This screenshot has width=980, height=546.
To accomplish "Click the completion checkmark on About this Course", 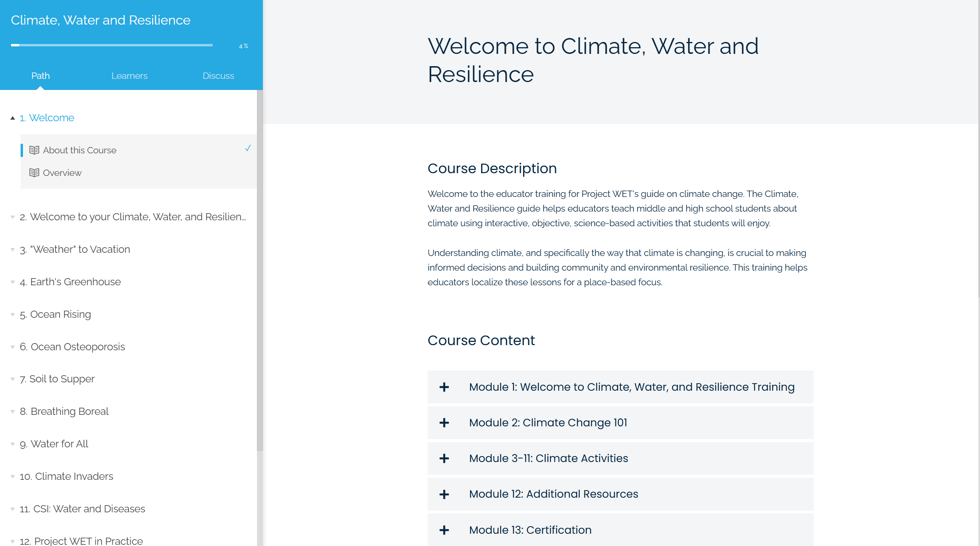I will (248, 148).
